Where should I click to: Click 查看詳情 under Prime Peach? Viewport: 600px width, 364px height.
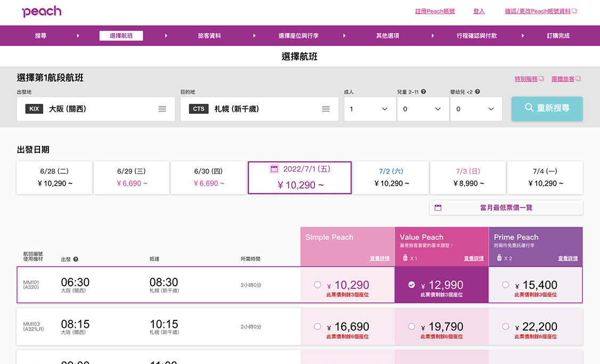click(568, 259)
